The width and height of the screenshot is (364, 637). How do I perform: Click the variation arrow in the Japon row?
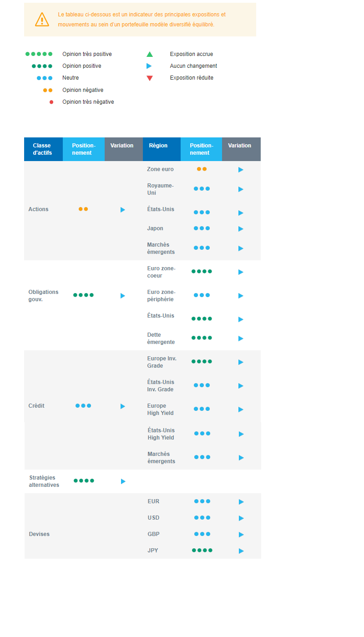point(241,229)
